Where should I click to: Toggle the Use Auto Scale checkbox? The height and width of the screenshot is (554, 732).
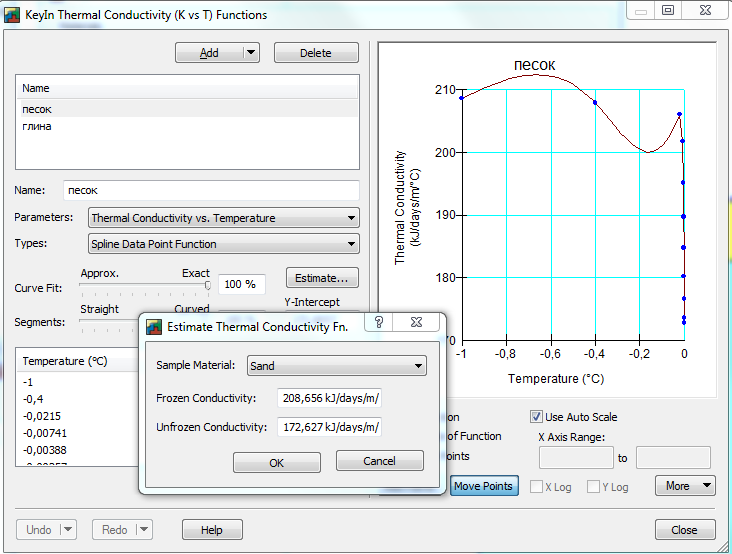[536, 416]
